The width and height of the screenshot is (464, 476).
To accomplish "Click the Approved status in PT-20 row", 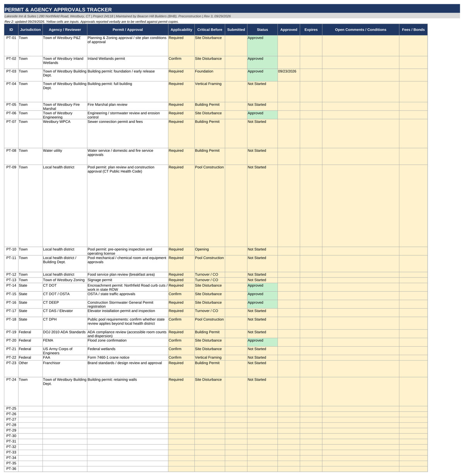I will point(263,342).
